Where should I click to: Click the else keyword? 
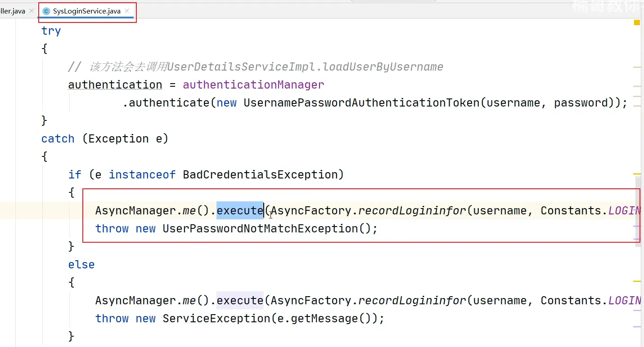[81, 264]
